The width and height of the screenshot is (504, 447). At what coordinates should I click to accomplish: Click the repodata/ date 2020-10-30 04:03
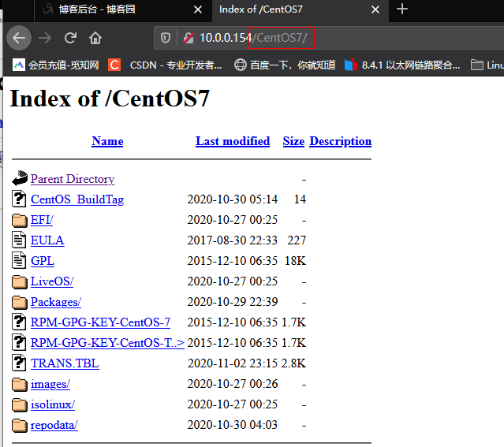(x=233, y=425)
